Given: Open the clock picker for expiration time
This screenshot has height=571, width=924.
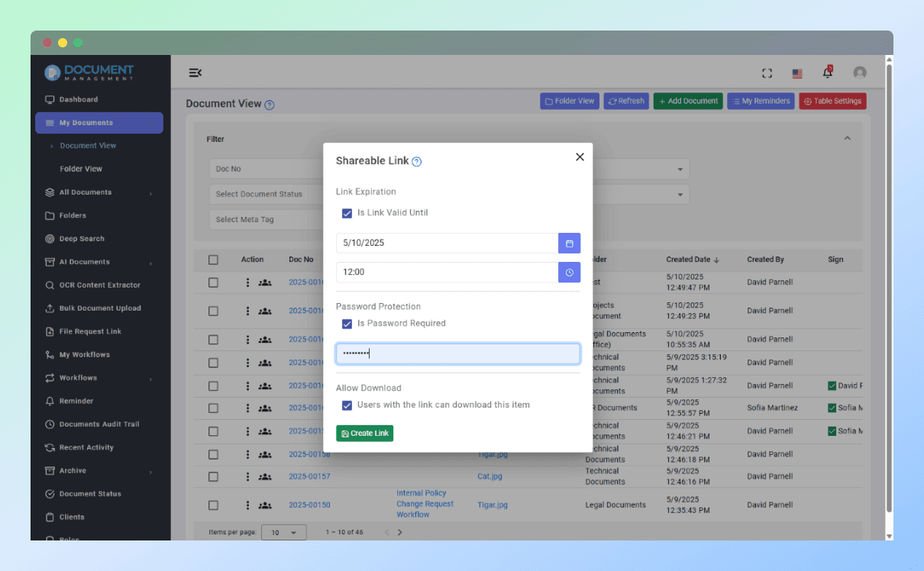Looking at the screenshot, I should (x=569, y=272).
